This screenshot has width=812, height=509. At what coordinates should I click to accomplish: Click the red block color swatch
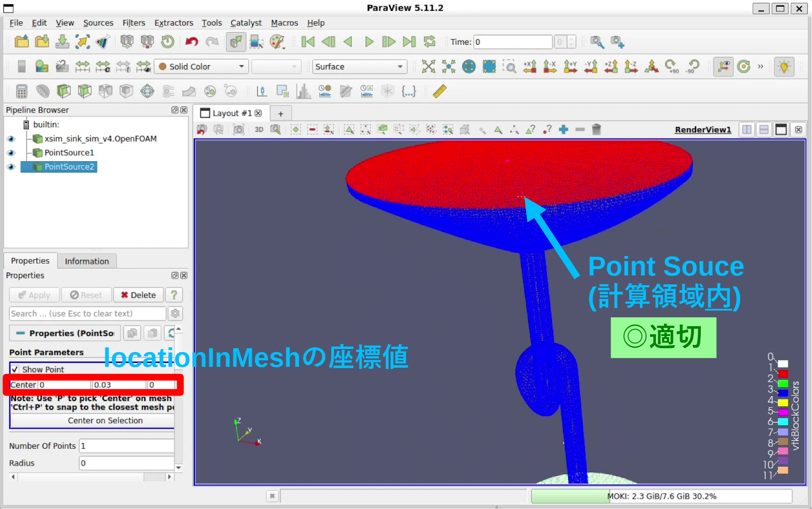click(x=783, y=374)
